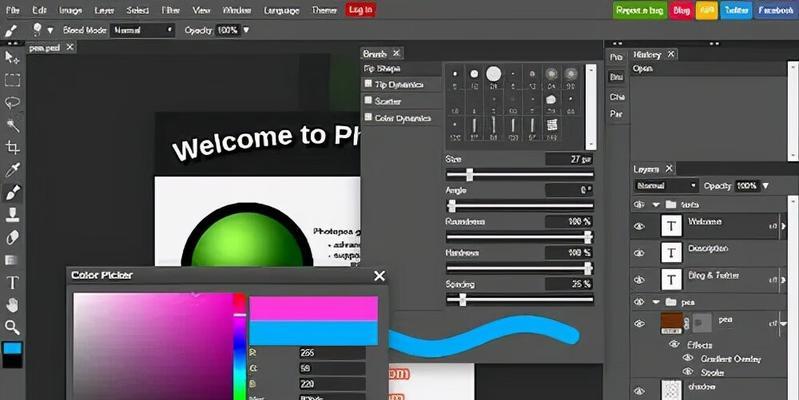Activate the Crop tool
Viewport: 799px width, 400px height.
[12, 148]
